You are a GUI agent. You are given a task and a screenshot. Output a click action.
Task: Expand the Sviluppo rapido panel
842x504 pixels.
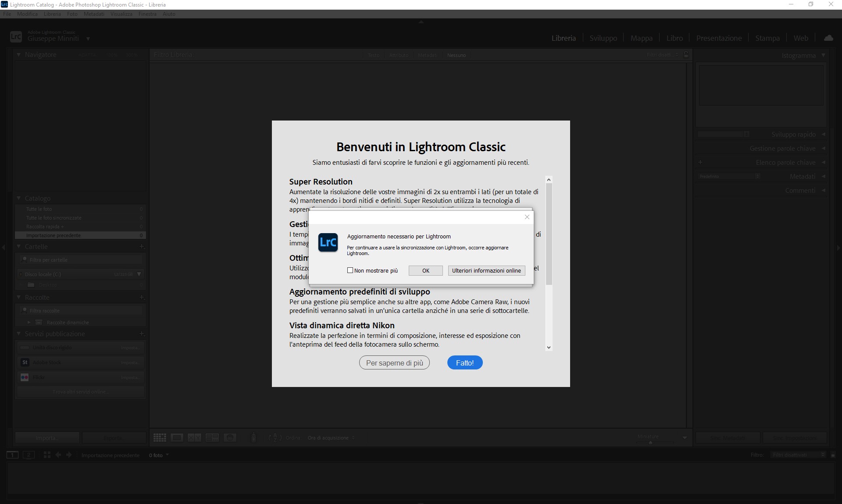pos(823,134)
